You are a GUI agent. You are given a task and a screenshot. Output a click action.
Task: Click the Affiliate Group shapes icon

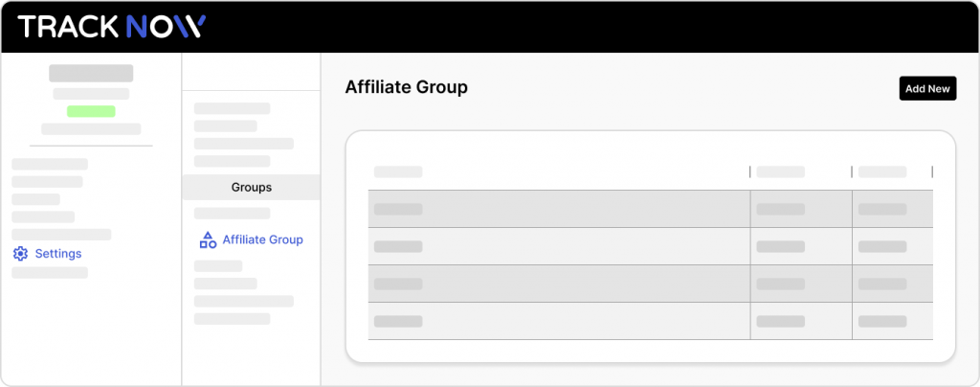click(x=208, y=240)
